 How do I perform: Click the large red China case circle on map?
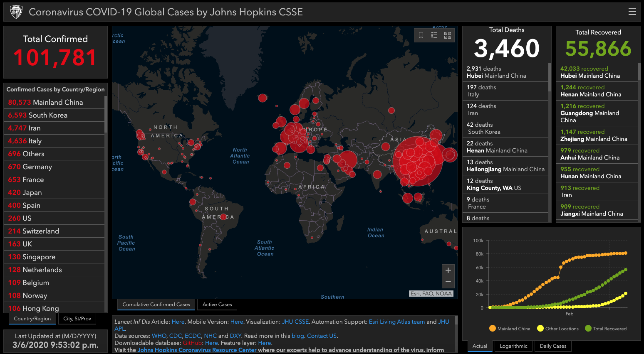[418, 161]
